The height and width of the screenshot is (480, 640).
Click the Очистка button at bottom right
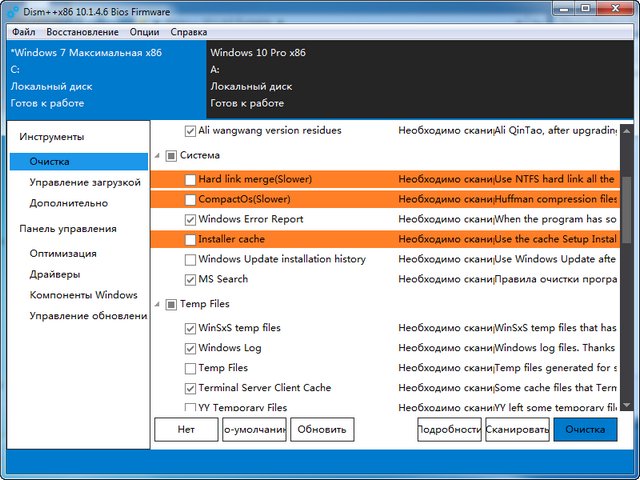(585, 429)
